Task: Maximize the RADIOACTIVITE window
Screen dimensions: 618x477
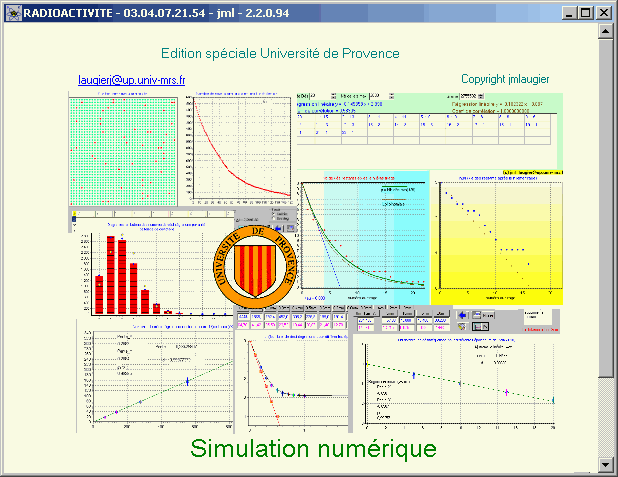Action: [x=586, y=12]
